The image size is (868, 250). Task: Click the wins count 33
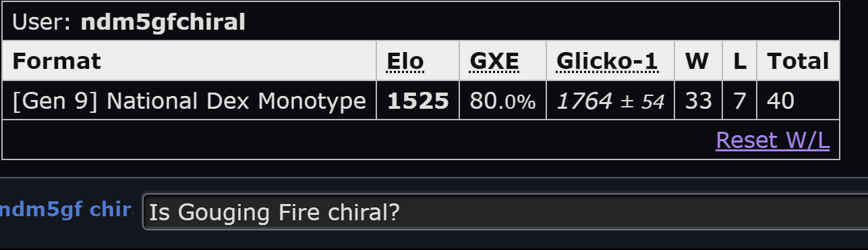698,101
